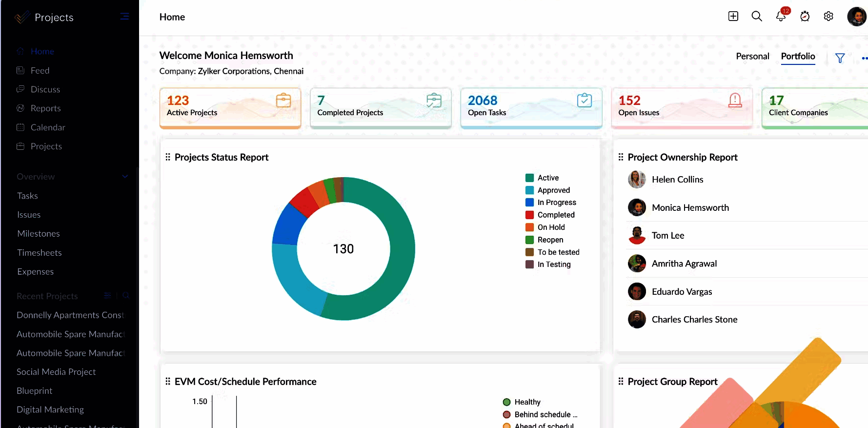Click the Projects app logo
The width and height of the screenshot is (868, 428).
pos(22,18)
